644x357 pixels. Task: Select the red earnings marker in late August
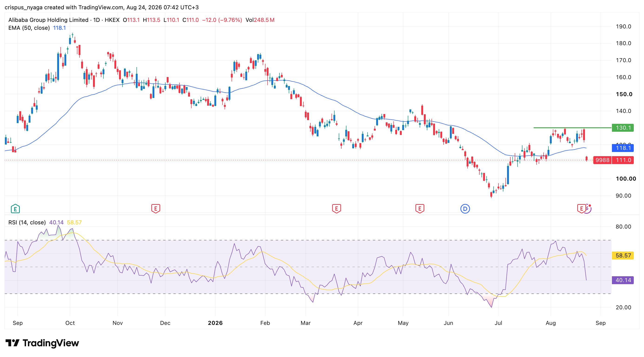click(x=581, y=209)
